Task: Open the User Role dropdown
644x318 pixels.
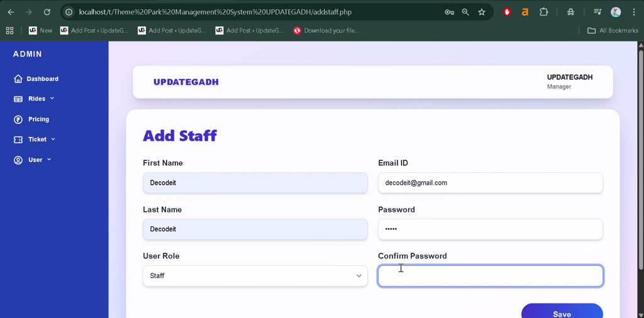Action: click(x=255, y=276)
